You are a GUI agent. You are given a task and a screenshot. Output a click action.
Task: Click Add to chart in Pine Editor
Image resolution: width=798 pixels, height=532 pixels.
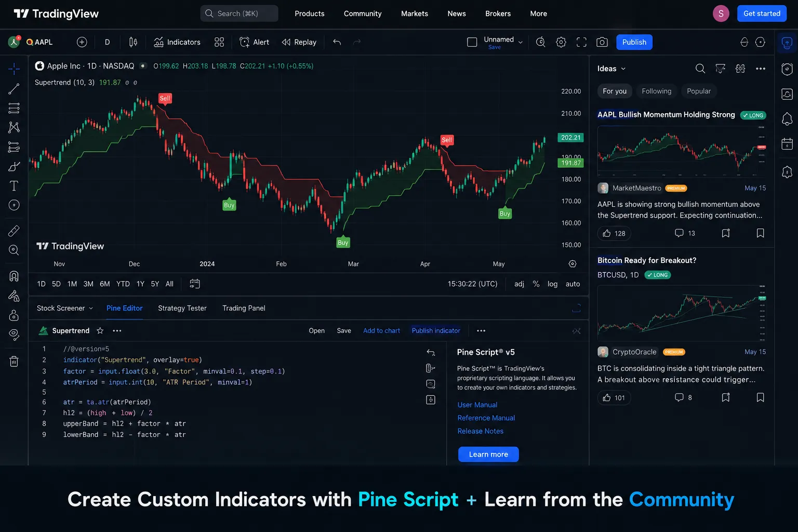[x=381, y=330]
